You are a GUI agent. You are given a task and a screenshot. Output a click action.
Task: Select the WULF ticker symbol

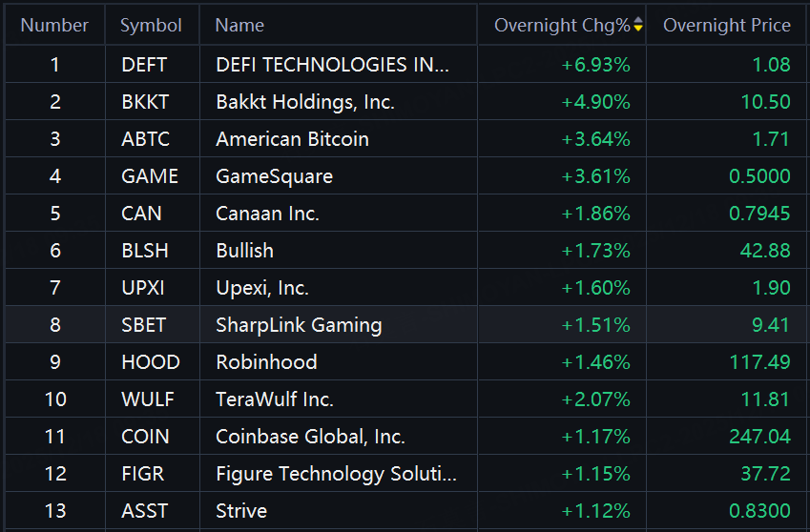(x=148, y=399)
